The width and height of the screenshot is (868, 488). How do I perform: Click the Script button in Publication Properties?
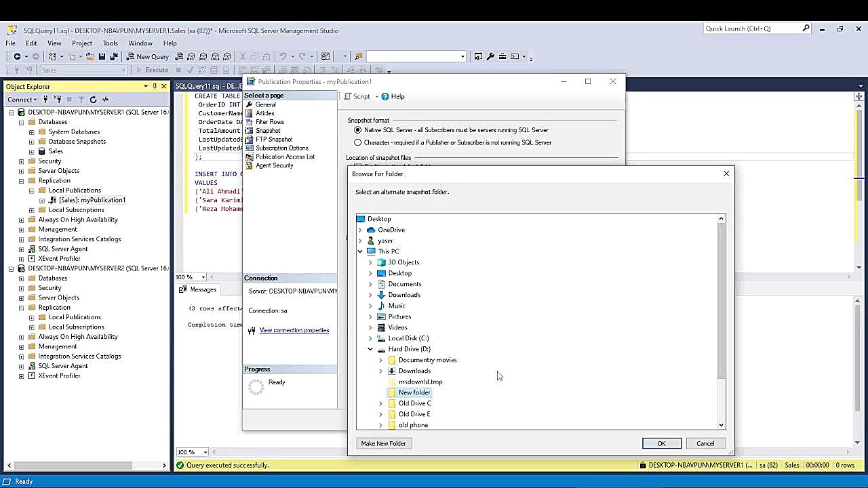[357, 97]
